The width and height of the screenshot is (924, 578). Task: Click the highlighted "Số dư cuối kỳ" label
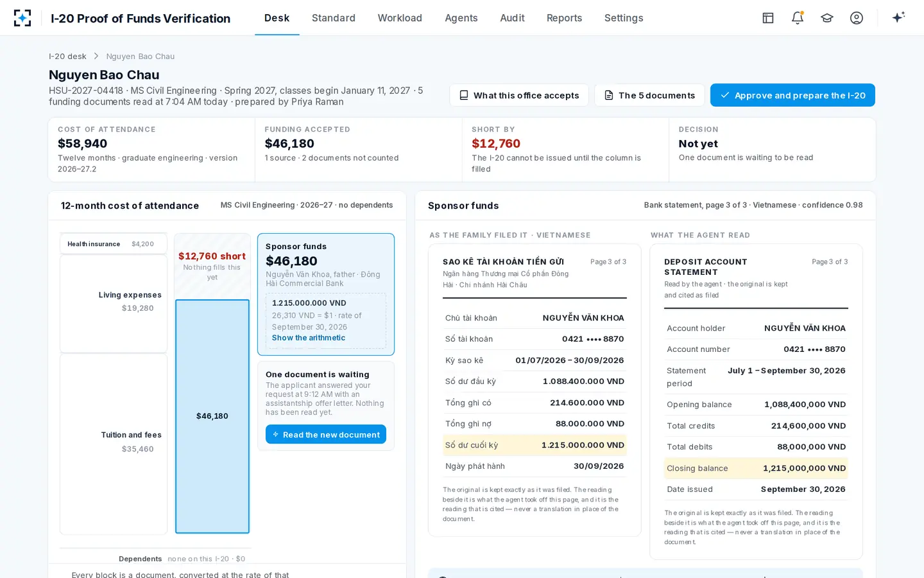pos(472,445)
